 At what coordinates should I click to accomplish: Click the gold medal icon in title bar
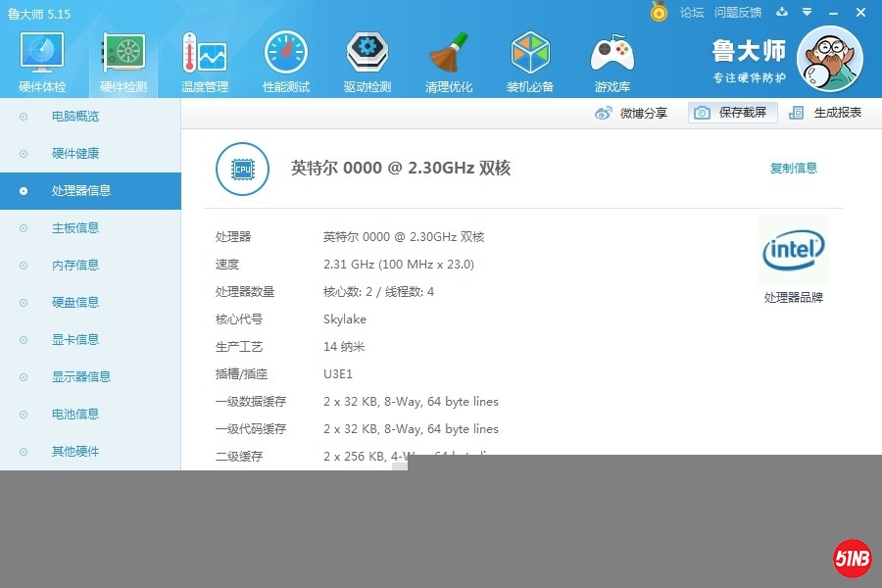pyautogui.click(x=660, y=12)
